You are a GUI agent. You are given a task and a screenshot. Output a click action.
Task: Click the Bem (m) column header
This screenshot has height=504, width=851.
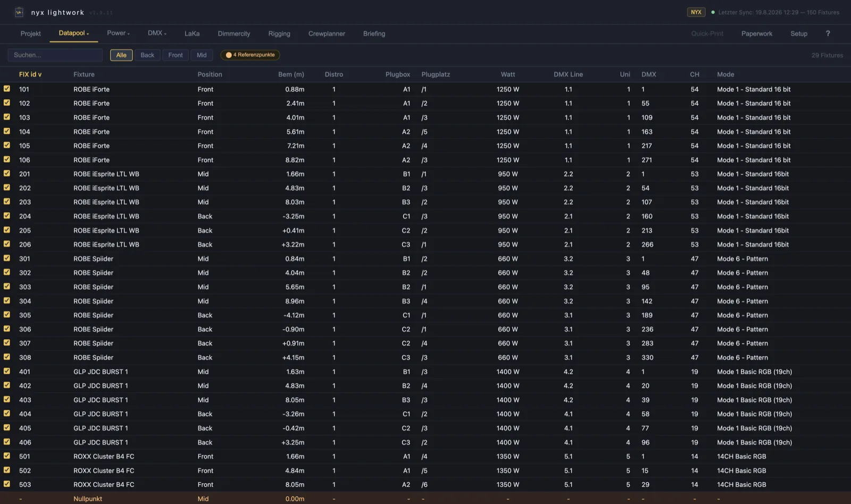pos(291,74)
